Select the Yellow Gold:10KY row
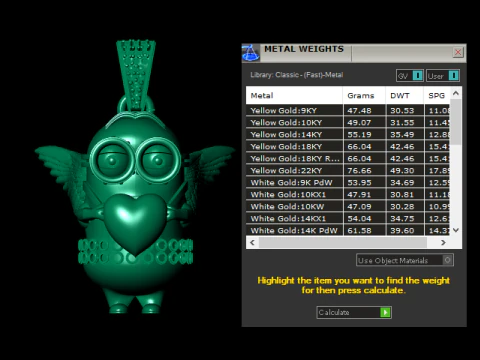Screen dimensions: 480x360 [x=348, y=122]
